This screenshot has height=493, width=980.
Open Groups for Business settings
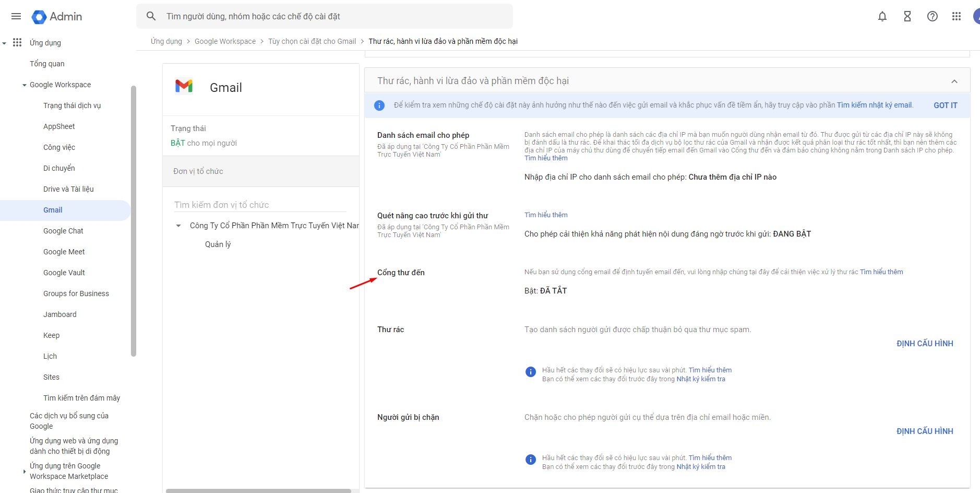pos(76,294)
